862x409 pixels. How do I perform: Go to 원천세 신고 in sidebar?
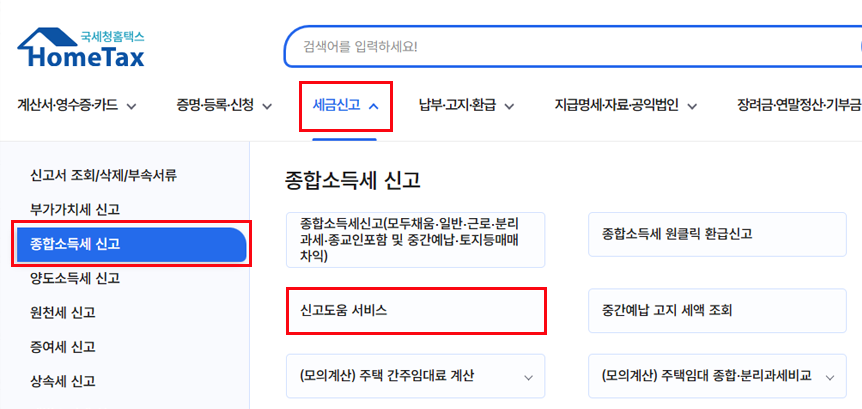(63, 313)
